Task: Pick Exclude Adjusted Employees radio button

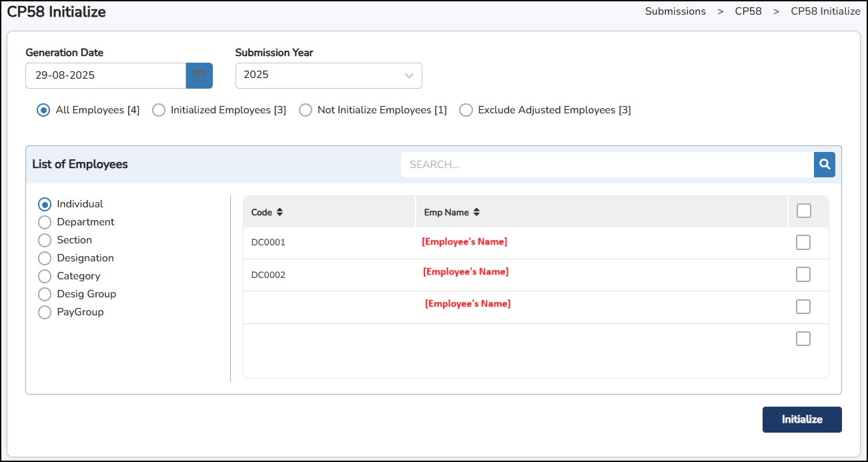Action: [466, 110]
